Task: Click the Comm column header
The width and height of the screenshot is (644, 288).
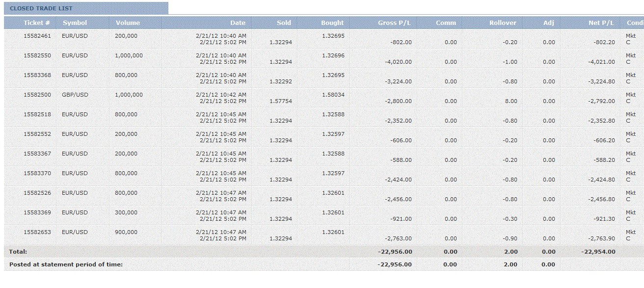Action: 446,23
